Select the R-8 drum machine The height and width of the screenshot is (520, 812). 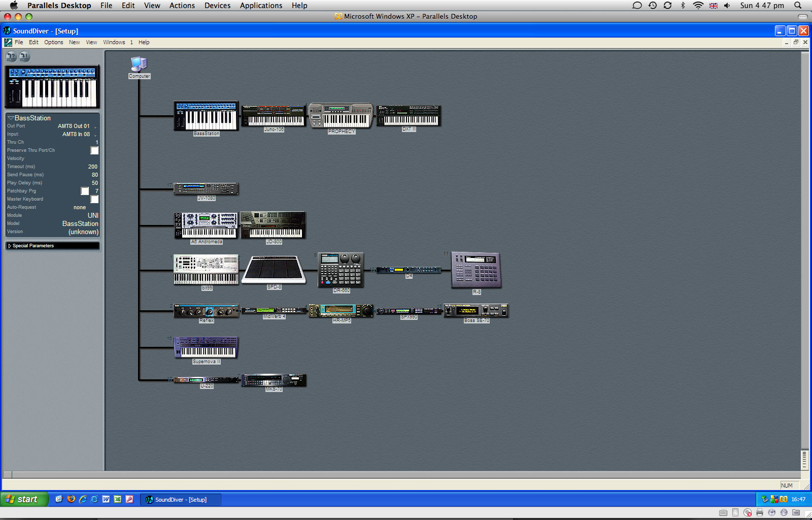476,270
